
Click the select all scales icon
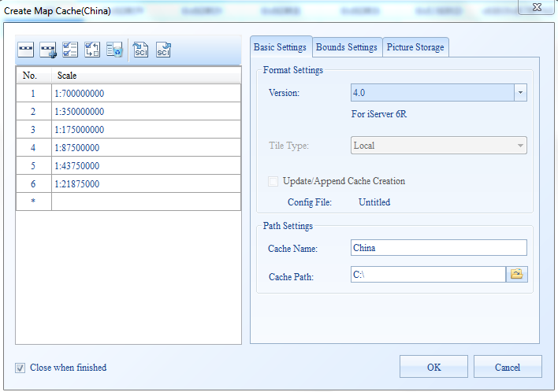[70, 52]
